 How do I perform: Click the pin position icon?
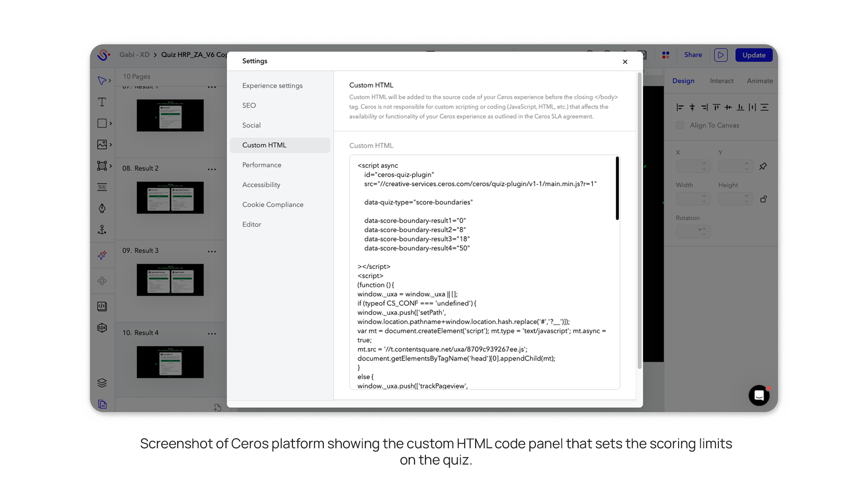763,166
